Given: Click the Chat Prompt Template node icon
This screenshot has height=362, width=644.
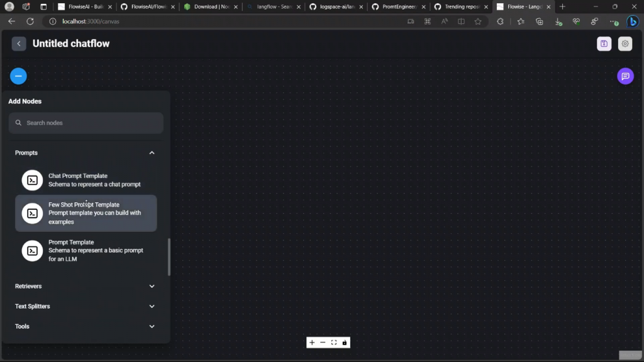Looking at the screenshot, I should pos(32,180).
